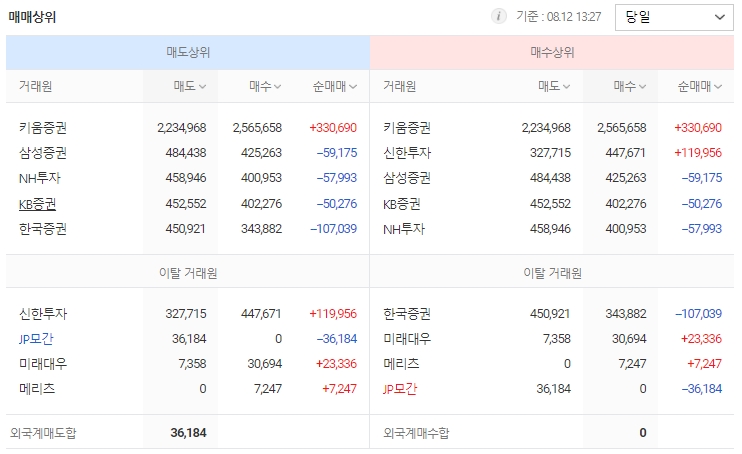Sort by 매수 in 매수상위 table
This screenshot has height=454, width=742.
[629, 86]
